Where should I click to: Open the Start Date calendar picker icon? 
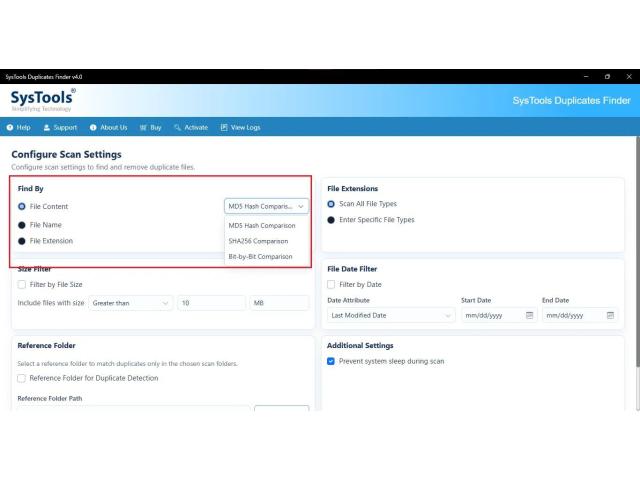tap(529, 315)
